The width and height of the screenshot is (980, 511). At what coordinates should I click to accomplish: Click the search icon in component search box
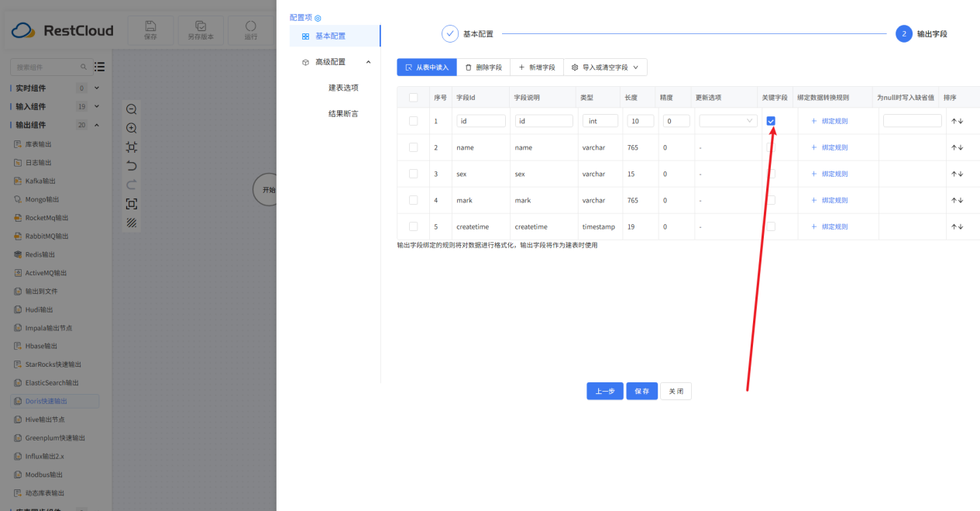pyautogui.click(x=84, y=67)
